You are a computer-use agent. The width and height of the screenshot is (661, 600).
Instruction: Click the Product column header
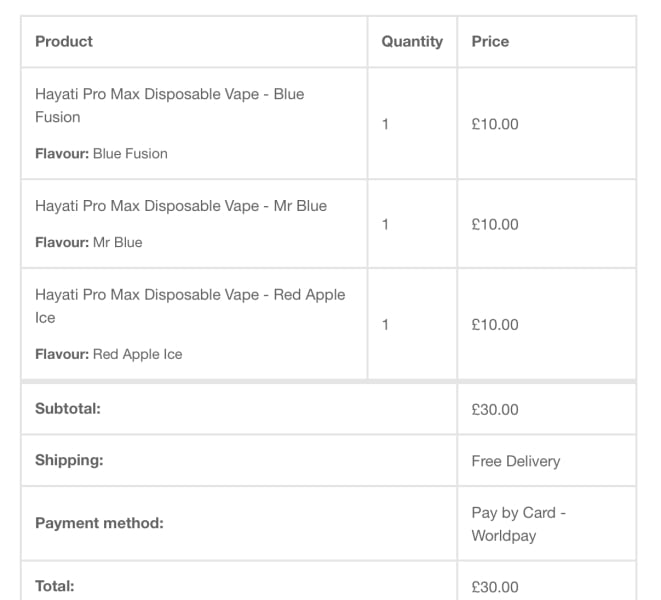(64, 42)
